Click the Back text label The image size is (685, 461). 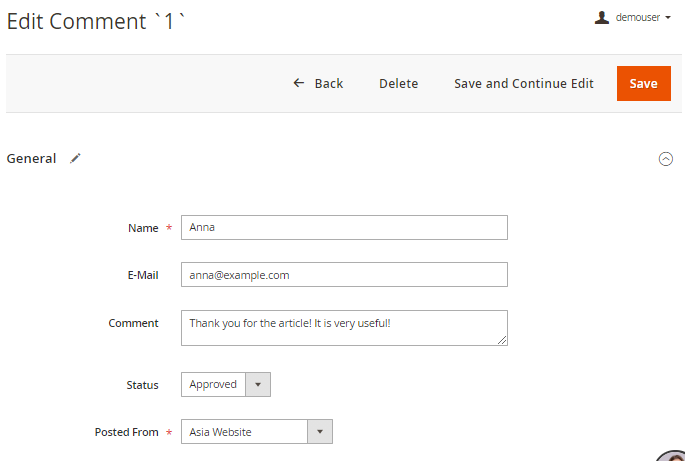328,83
